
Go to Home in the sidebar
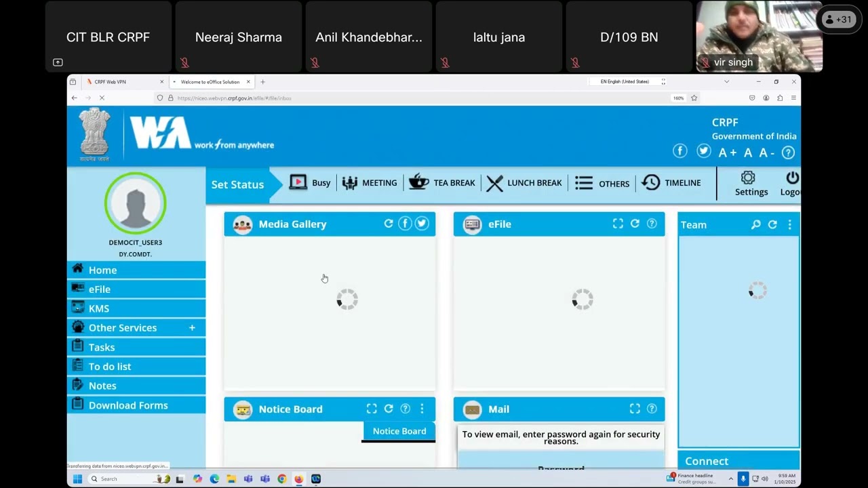(x=136, y=270)
